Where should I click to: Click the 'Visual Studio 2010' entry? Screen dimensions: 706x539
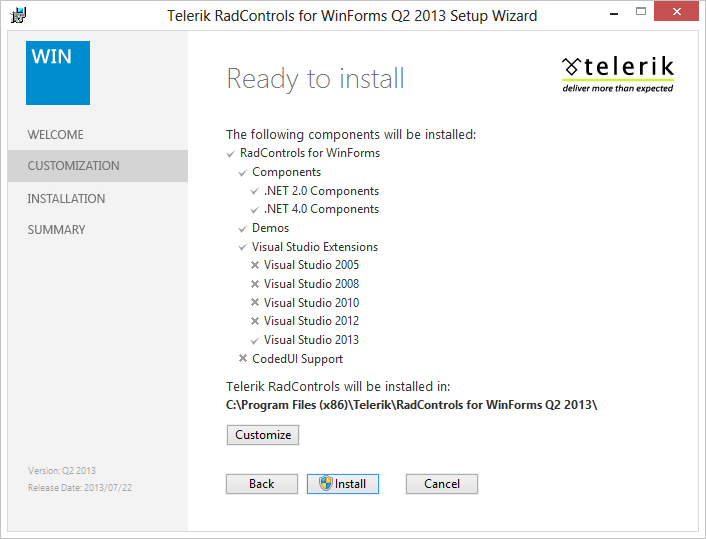[x=311, y=303]
